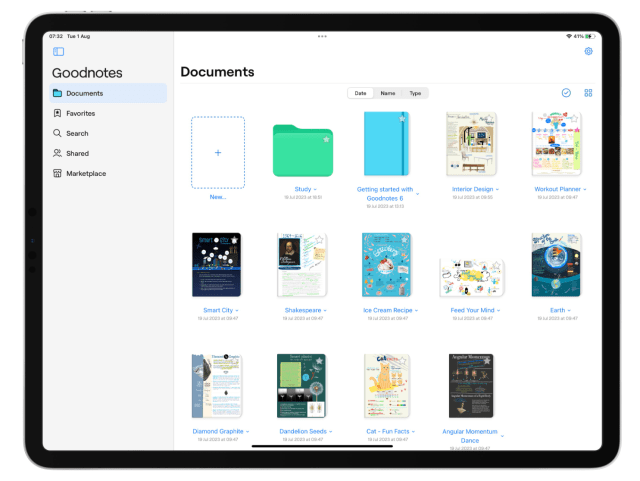Click the Shared label in sidebar
The height and width of the screenshot is (481, 640).
pos(78,153)
